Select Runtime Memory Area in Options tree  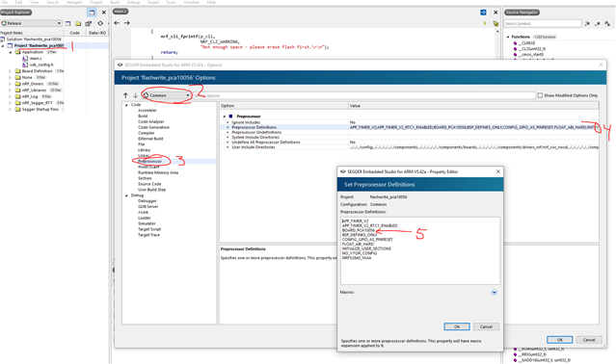(x=158, y=172)
